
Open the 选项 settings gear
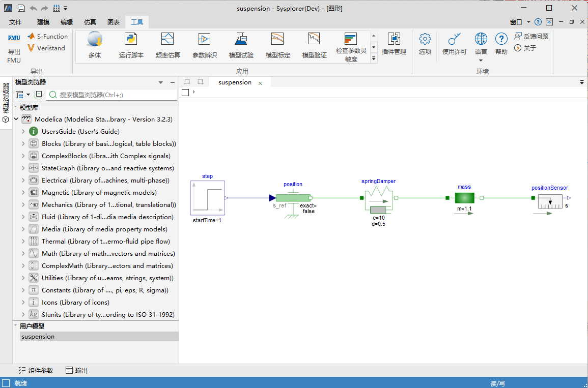click(425, 44)
